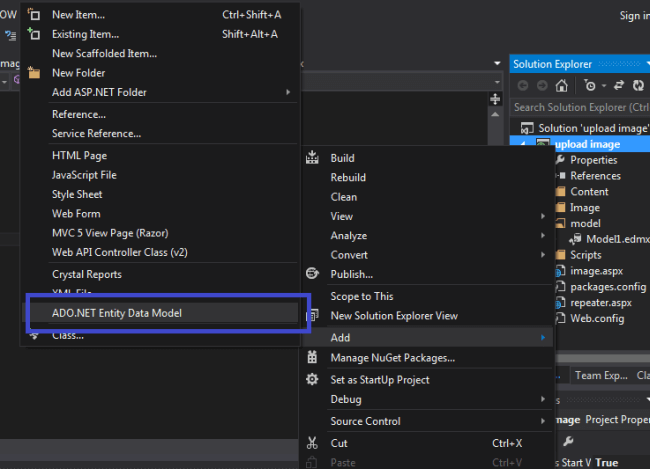Click the Search Solution Explorer field
Screen dimensions: 650x469
[580, 107]
